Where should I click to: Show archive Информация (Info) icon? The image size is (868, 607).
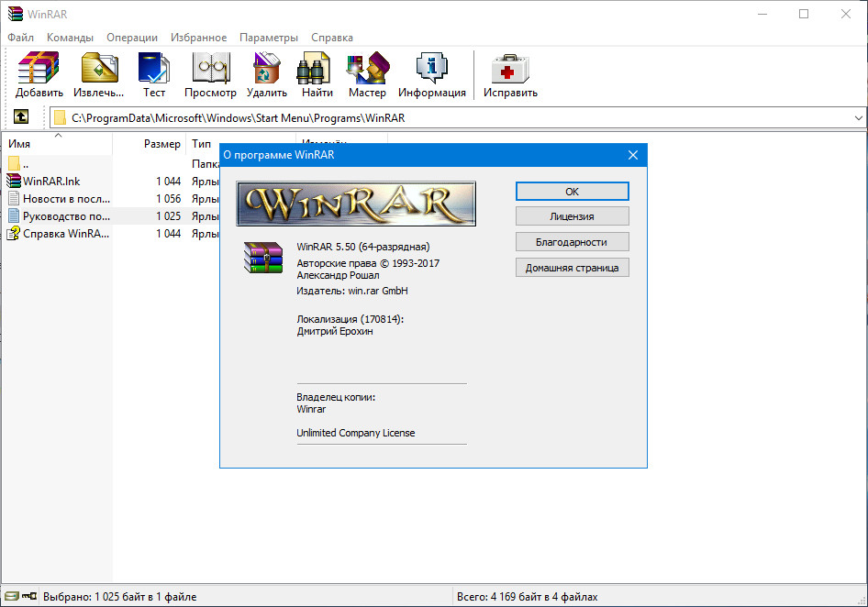(431, 74)
